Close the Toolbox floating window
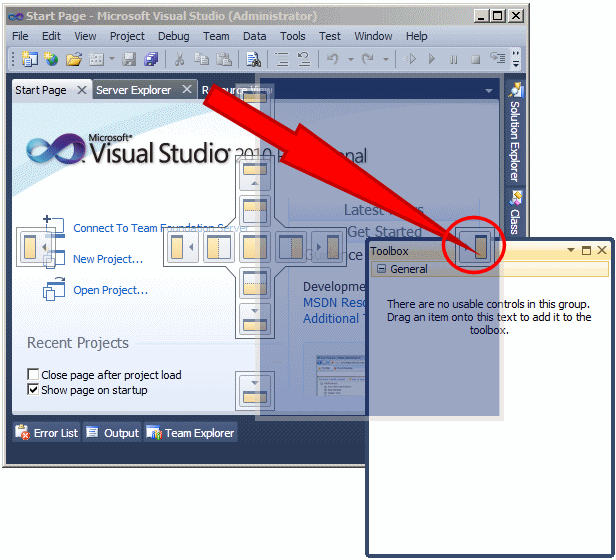Image resolution: width=616 pixels, height=560 pixels. click(x=602, y=250)
